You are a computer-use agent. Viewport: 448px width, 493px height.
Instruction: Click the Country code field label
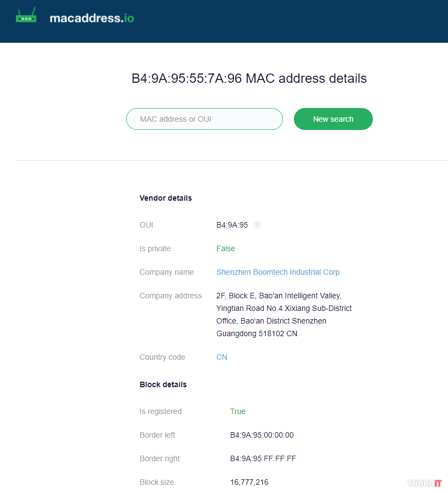(x=162, y=357)
